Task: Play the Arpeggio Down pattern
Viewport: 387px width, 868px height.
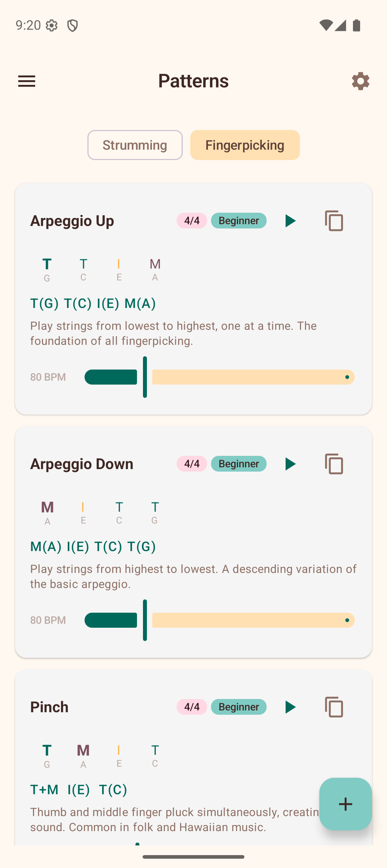Action: tap(290, 464)
